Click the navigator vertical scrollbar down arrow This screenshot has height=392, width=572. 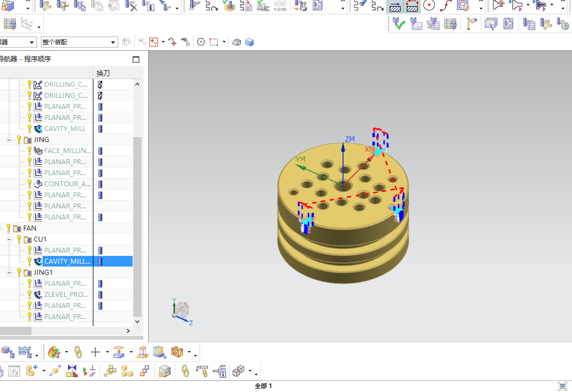tap(137, 322)
